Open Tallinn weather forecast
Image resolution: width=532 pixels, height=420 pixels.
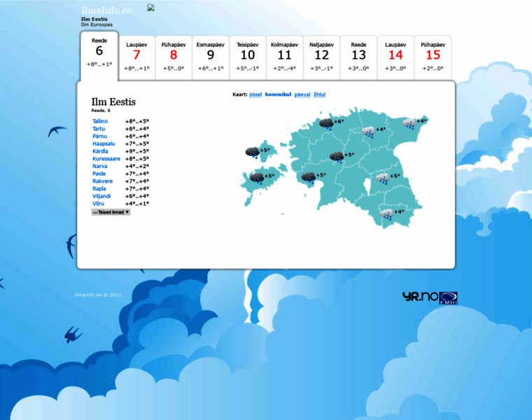click(x=100, y=121)
